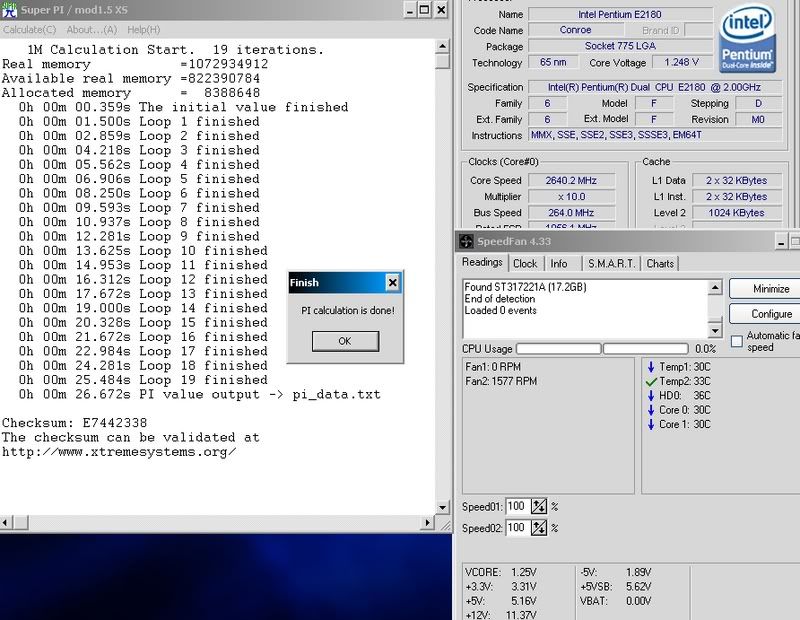Click the HD0 blue down-arrow icon

(x=651, y=395)
